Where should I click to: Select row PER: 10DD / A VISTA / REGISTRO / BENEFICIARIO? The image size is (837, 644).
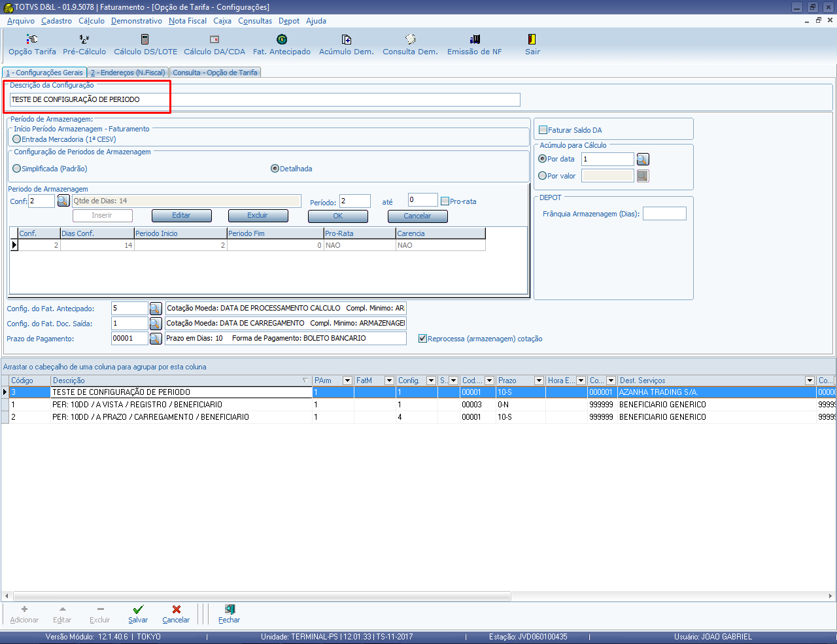tap(418, 405)
